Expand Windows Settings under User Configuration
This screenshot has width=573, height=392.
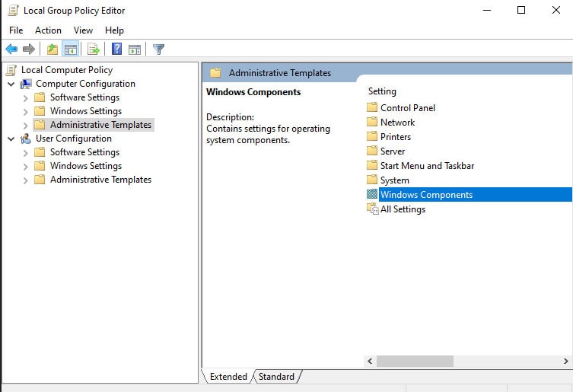tap(25, 167)
